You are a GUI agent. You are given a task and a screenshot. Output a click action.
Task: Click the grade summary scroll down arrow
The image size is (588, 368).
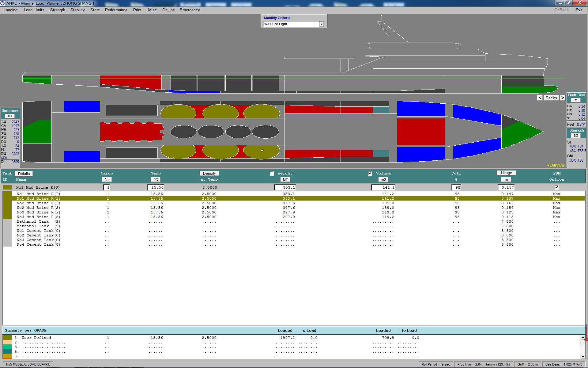point(582,356)
